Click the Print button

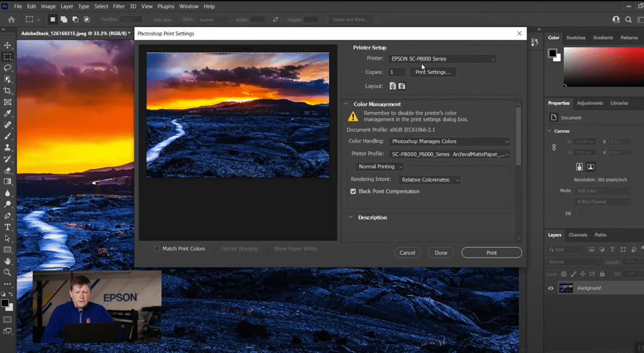pos(491,253)
